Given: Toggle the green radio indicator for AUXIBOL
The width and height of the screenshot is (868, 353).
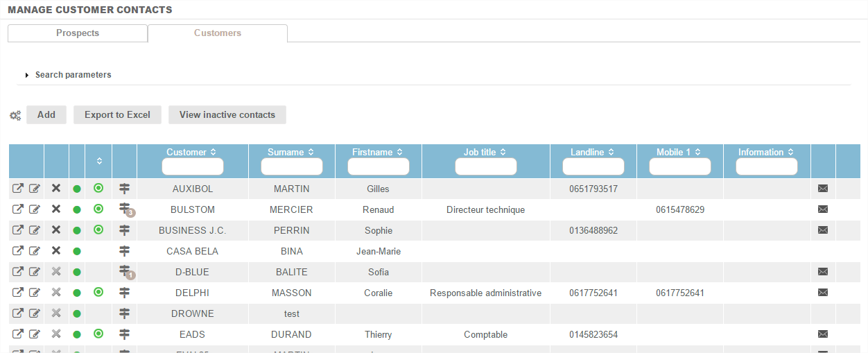Looking at the screenshot, I should [x=98, y=188].
